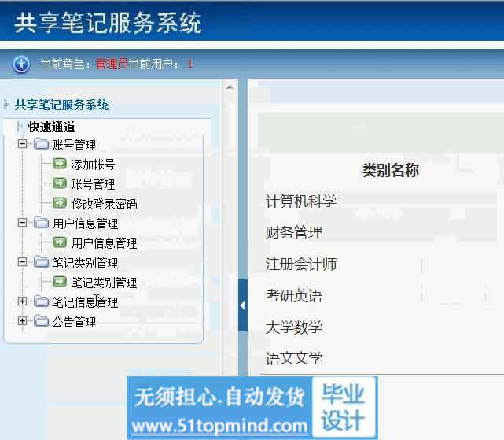Click the sidebar scrollbar up arrow
The height and width of the screenshot is (440, 504).
point(230,87)
